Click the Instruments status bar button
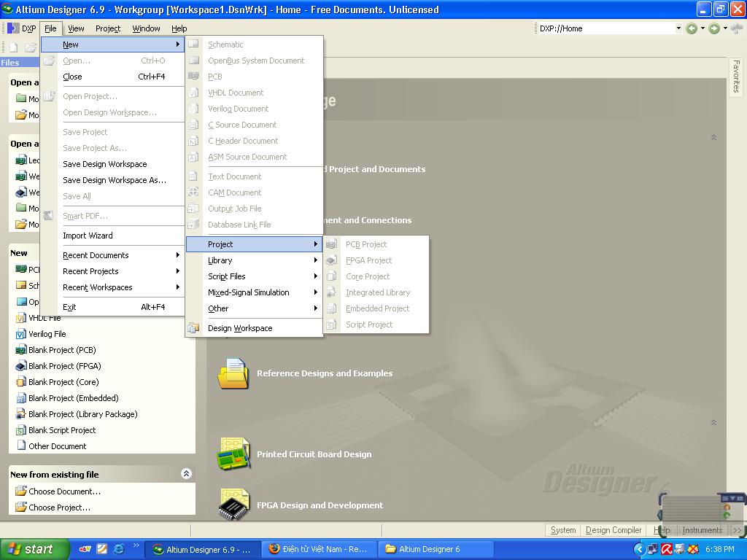747x560 pixels. coord(703,530)
